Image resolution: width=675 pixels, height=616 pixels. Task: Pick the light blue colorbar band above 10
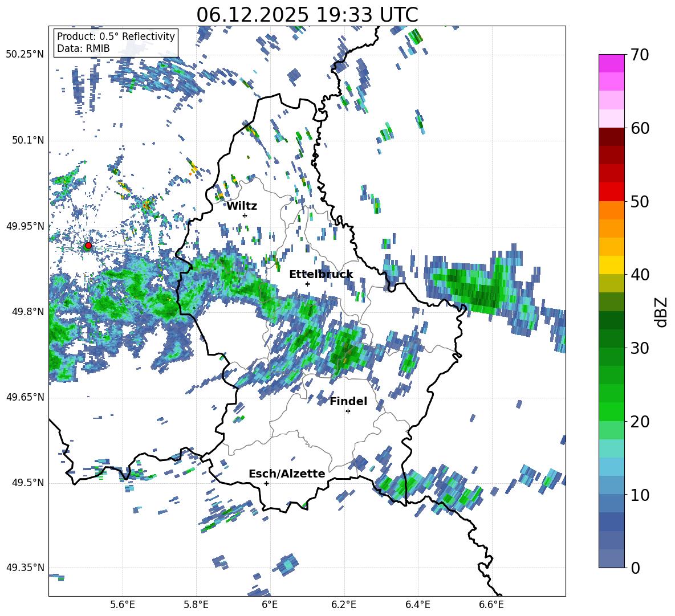(611, 467)
